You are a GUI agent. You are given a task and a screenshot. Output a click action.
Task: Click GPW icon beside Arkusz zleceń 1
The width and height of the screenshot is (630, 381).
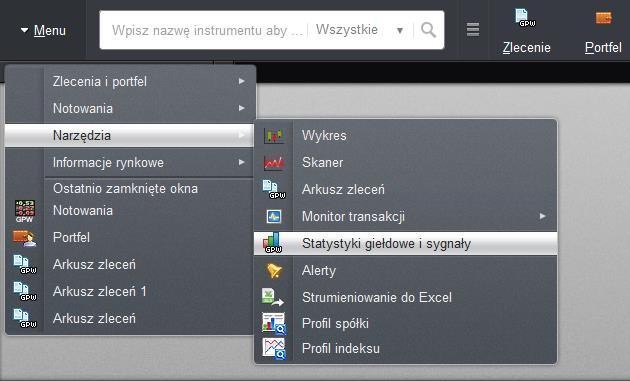click(x=25, y=292)
